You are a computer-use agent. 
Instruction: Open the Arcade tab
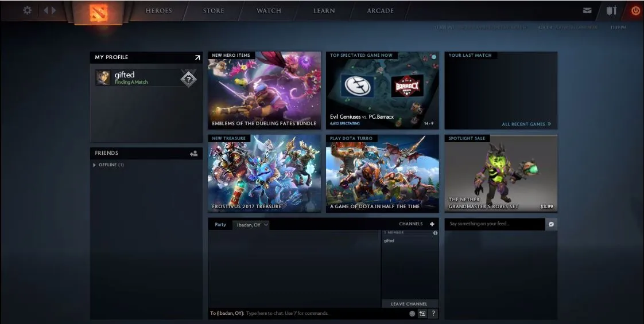pos(381,11)
